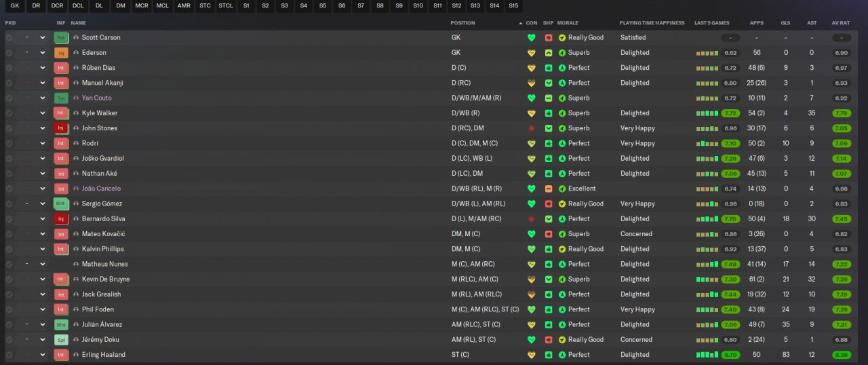Image resolution: width=868 pixels, height=365 pixels.
Task: Select the S15 substitute slot
Action: [x=513, y=6]
